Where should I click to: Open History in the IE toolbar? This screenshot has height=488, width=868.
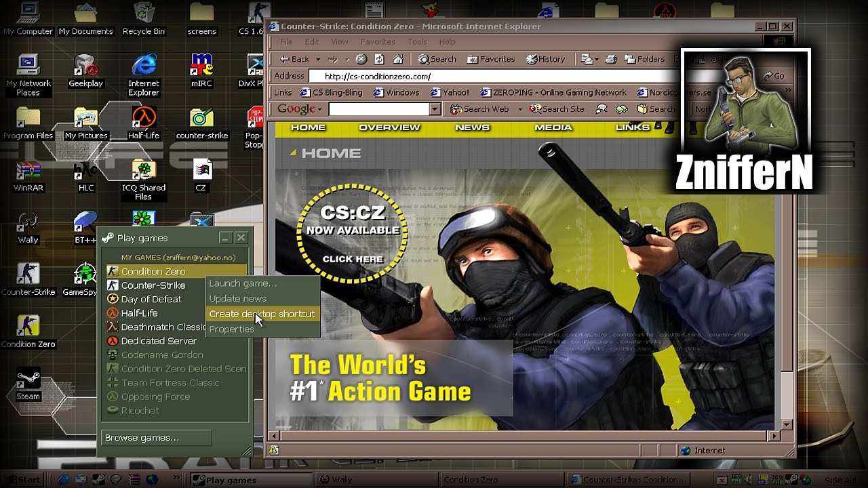coord(546,59)
